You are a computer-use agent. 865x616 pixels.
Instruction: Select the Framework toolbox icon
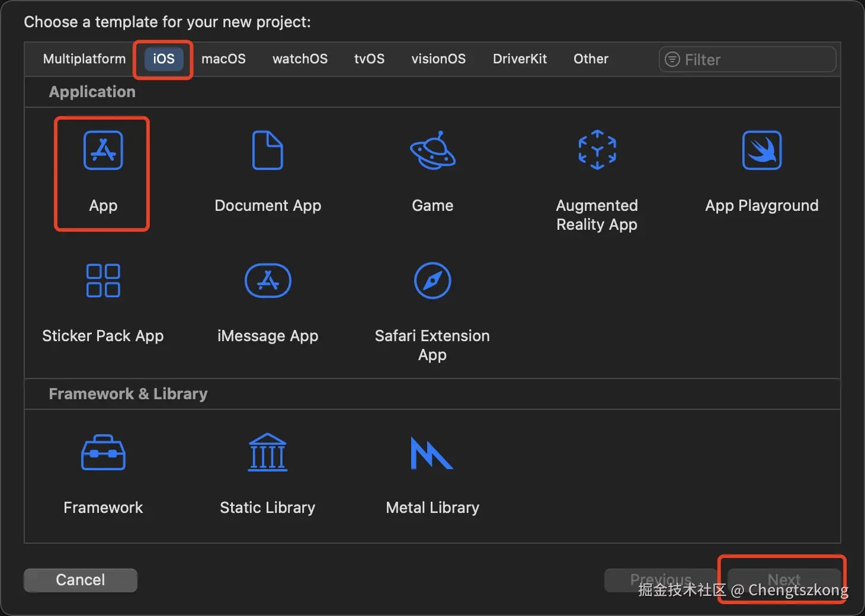point(103,453)
